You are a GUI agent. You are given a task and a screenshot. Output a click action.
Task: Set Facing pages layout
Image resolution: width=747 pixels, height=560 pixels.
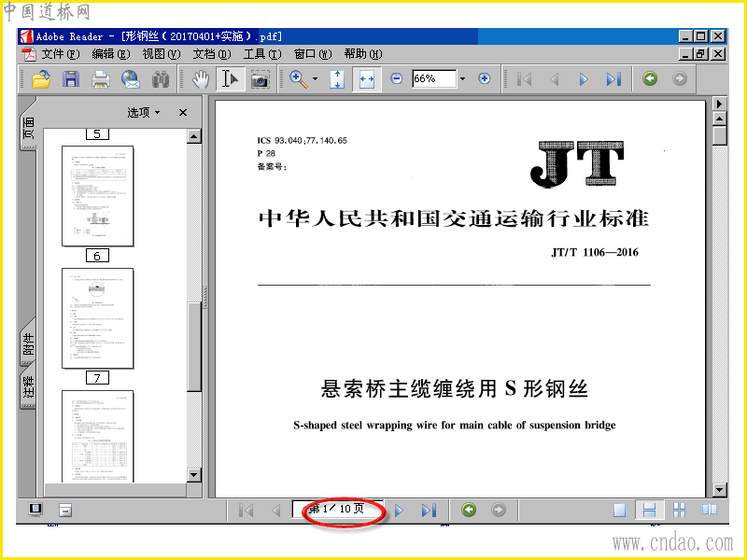pyautogui.click(x=710, y=510)
